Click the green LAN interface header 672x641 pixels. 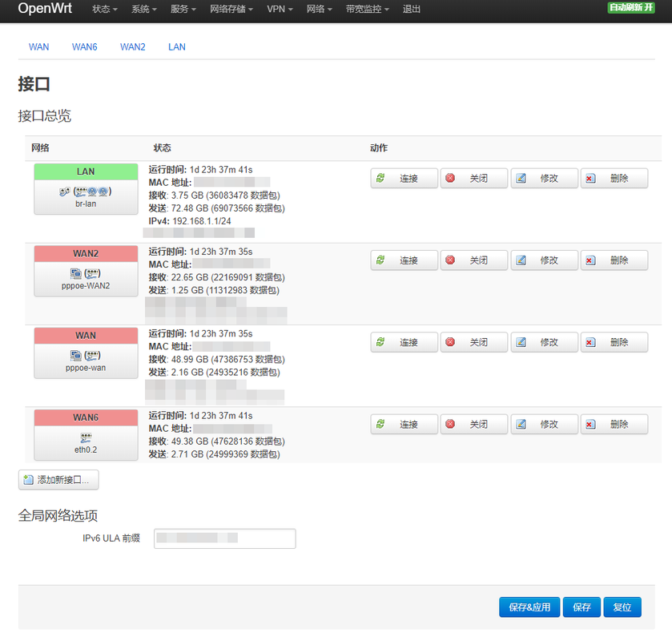(86, 171)
